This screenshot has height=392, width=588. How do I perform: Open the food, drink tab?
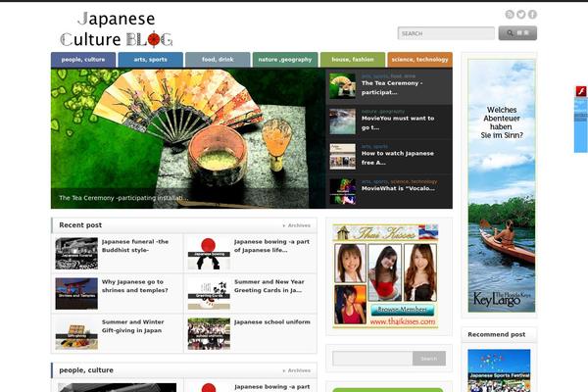click(x=218, y=60)
